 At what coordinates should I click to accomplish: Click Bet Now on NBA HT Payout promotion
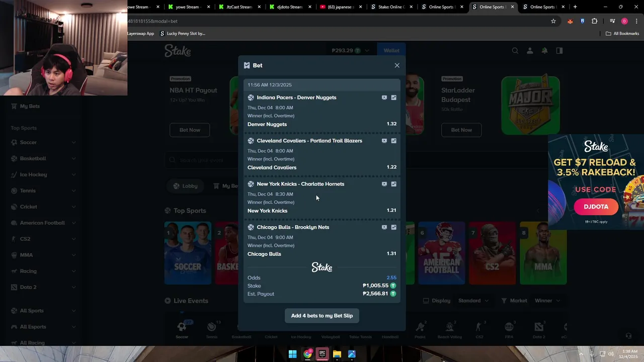coord(190,130)
